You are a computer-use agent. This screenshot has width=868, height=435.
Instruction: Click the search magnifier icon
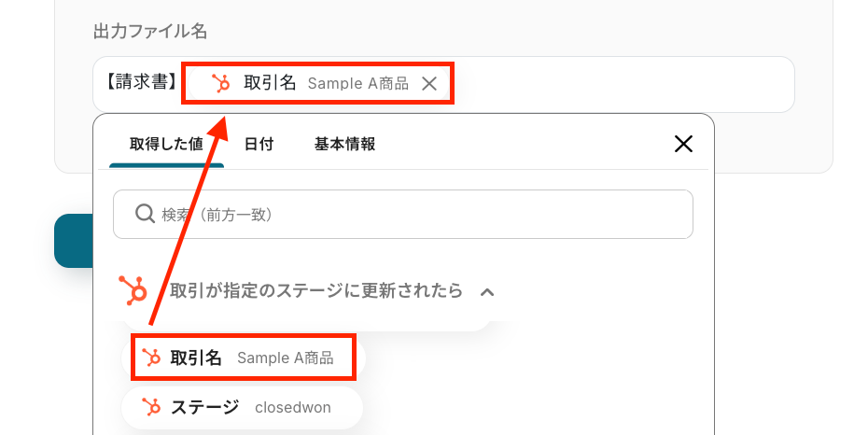pos(145,214)
